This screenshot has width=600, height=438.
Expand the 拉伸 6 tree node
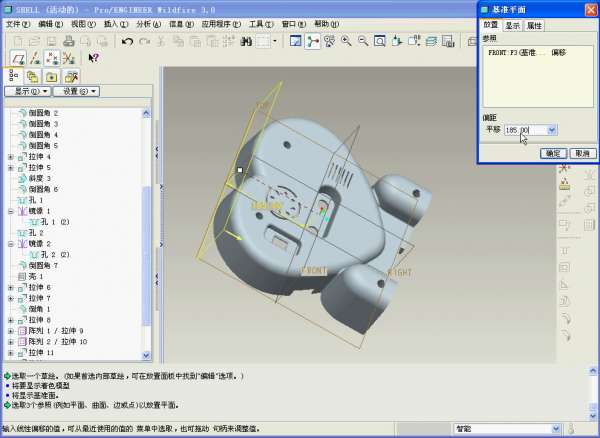click(x=11, y=287)
